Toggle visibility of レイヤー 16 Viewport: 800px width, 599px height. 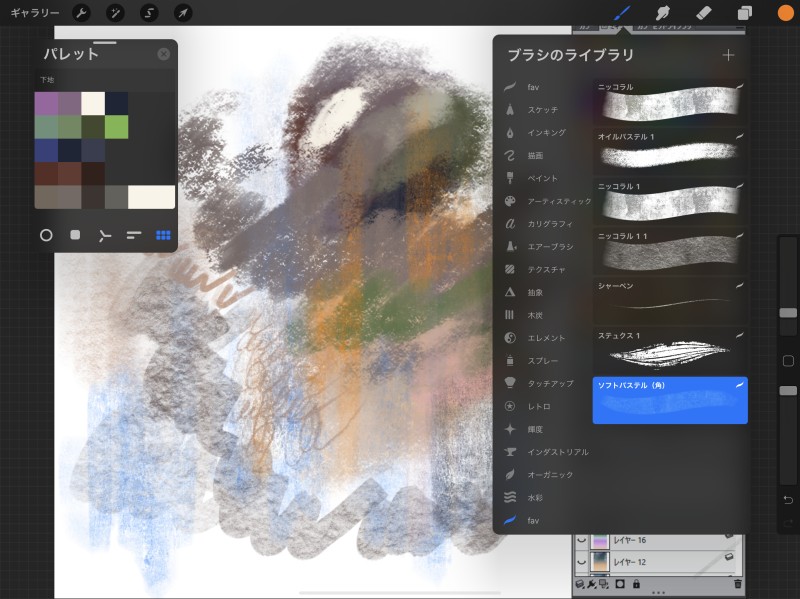(581, 540)
